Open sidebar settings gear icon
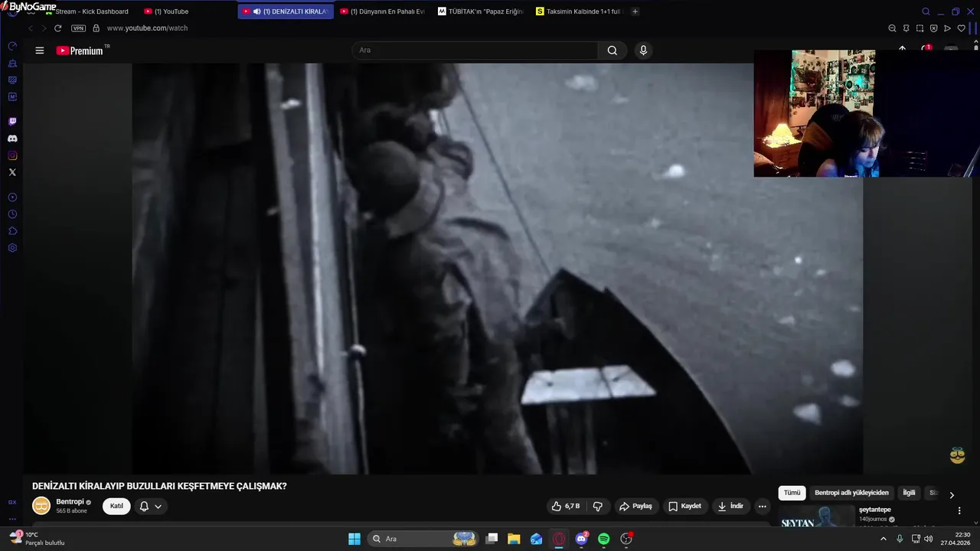 pyautogui.click(x=12, y=248)
